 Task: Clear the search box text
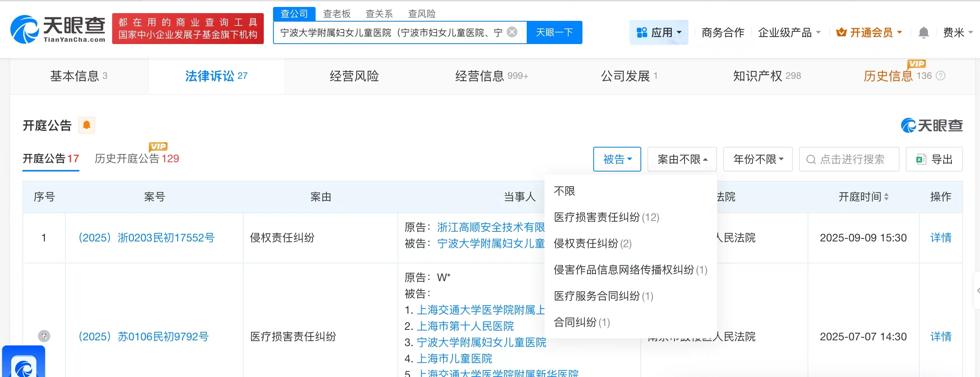pos(512,32)
